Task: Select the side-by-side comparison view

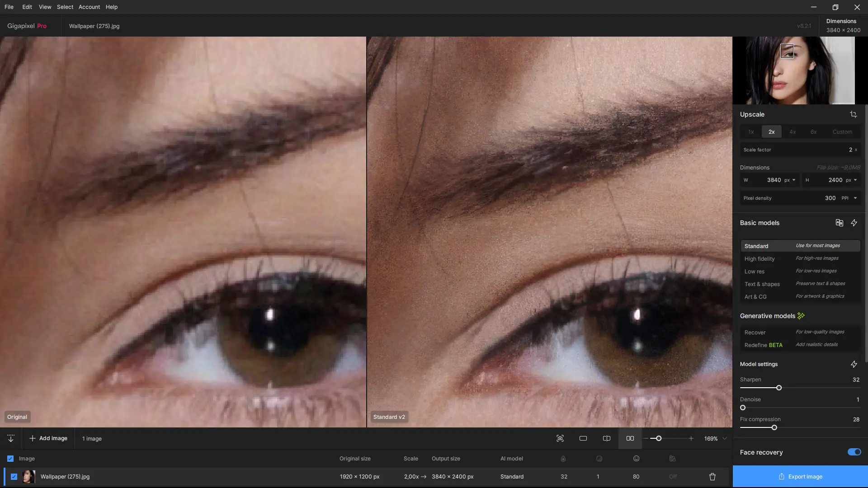Action: (630, 438)
